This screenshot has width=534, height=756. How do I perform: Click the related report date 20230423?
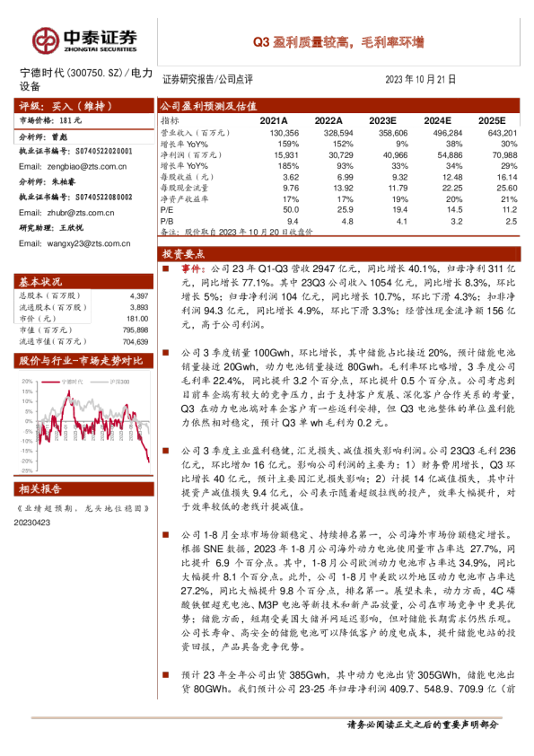pos(32,523)
